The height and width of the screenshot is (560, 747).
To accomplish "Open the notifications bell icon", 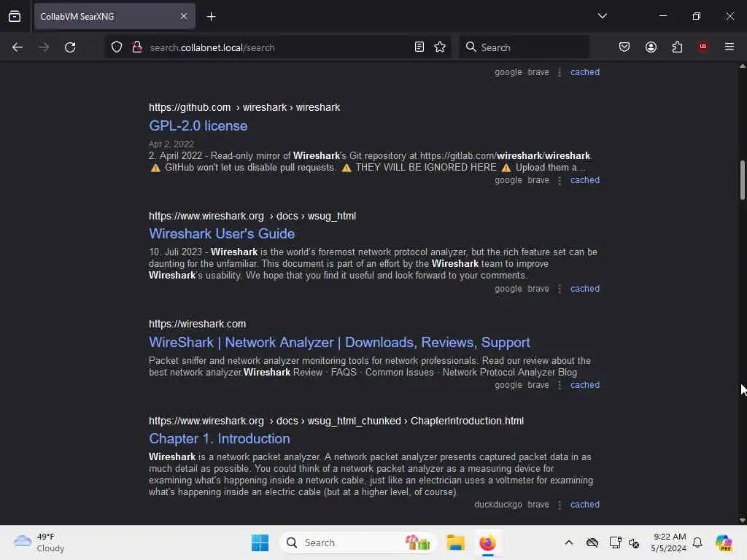I will [x=697, y=542].
